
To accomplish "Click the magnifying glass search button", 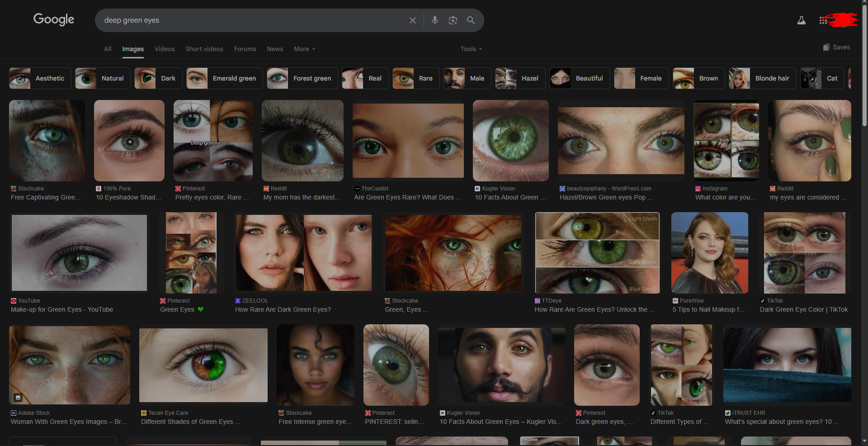I will 471,20.
